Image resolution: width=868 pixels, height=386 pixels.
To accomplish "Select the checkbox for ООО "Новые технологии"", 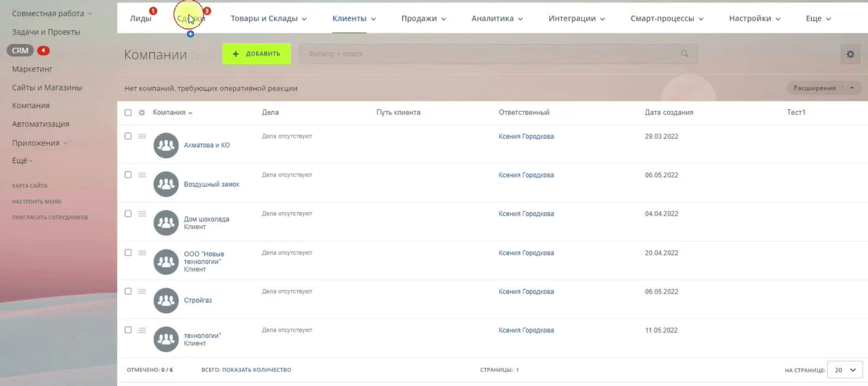I will tap(128, 253).
